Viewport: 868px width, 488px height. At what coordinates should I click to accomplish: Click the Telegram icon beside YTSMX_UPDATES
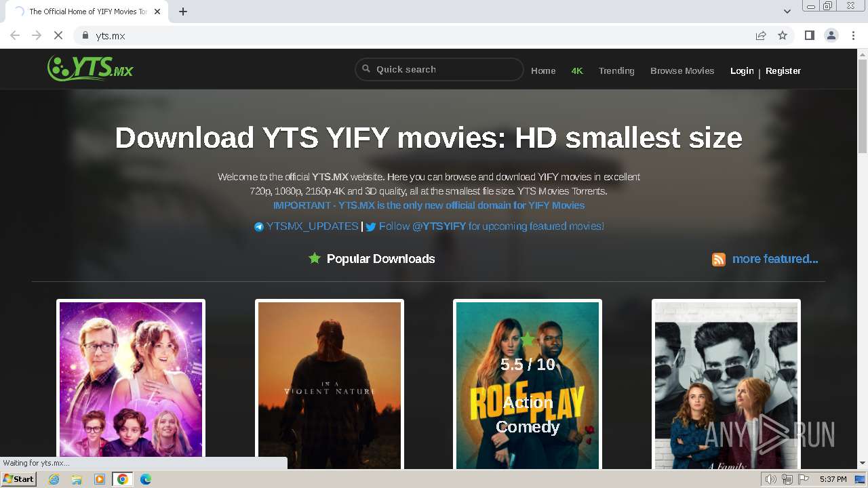259,227
